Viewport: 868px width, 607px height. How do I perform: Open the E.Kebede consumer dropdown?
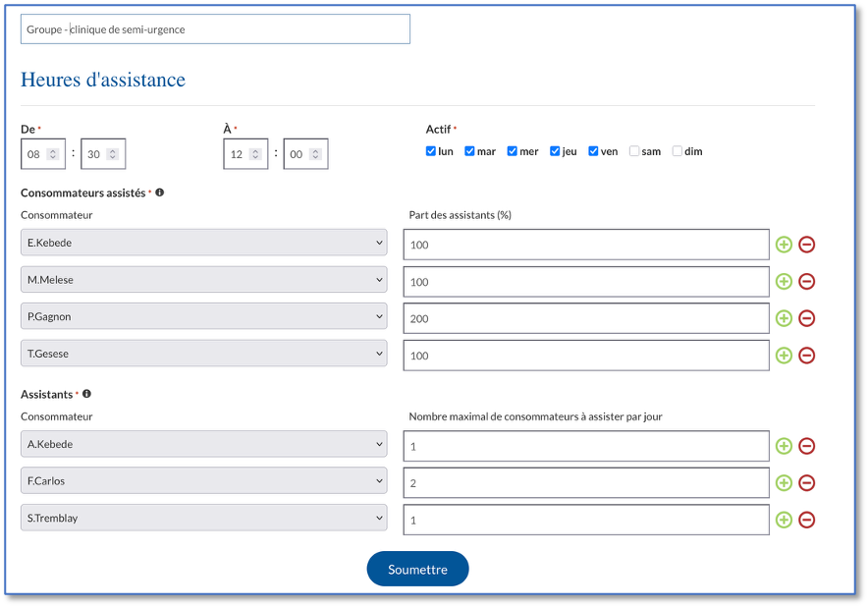click(203, 244)
